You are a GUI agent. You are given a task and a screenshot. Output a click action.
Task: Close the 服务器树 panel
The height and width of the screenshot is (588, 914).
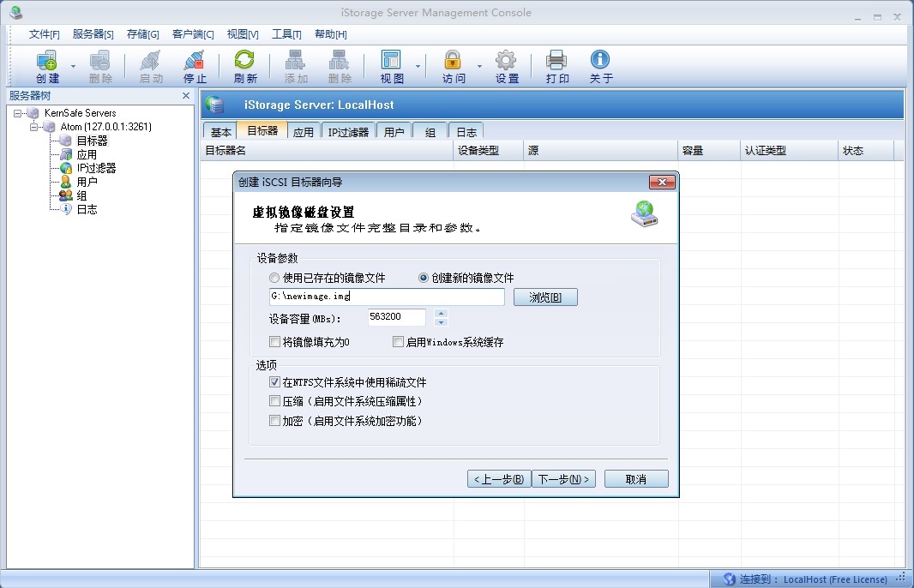tap(186, 96)
